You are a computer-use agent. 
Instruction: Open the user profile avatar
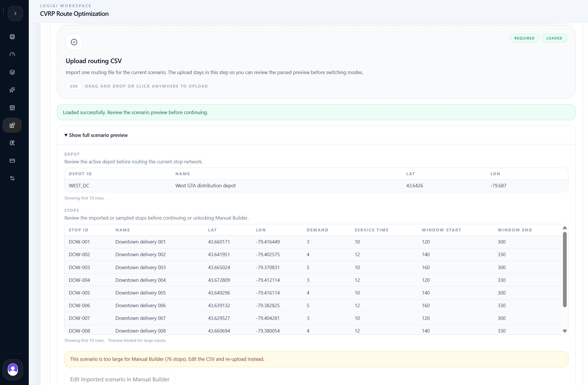13,369
